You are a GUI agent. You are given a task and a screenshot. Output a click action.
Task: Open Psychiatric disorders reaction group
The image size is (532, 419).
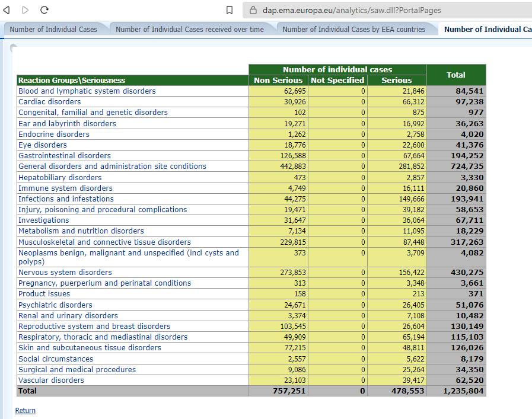click(55, 305)
